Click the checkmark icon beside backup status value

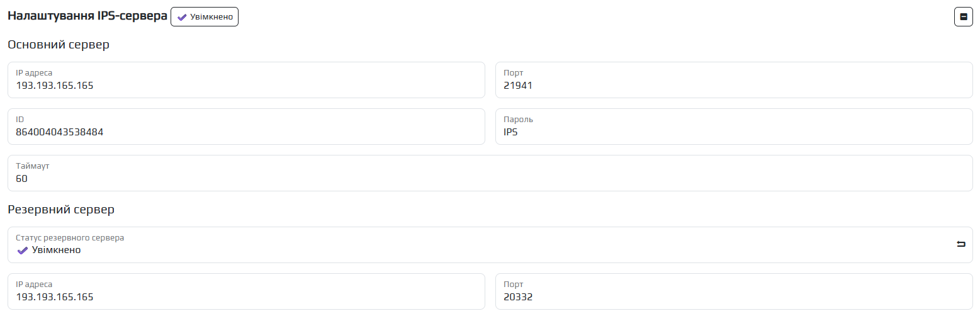point(22,250)
